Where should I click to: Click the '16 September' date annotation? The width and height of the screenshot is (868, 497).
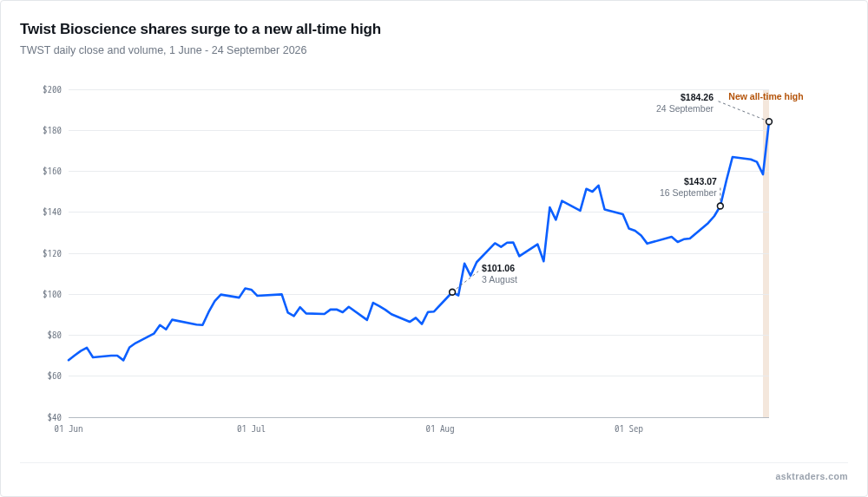click(x=688, y=193)
